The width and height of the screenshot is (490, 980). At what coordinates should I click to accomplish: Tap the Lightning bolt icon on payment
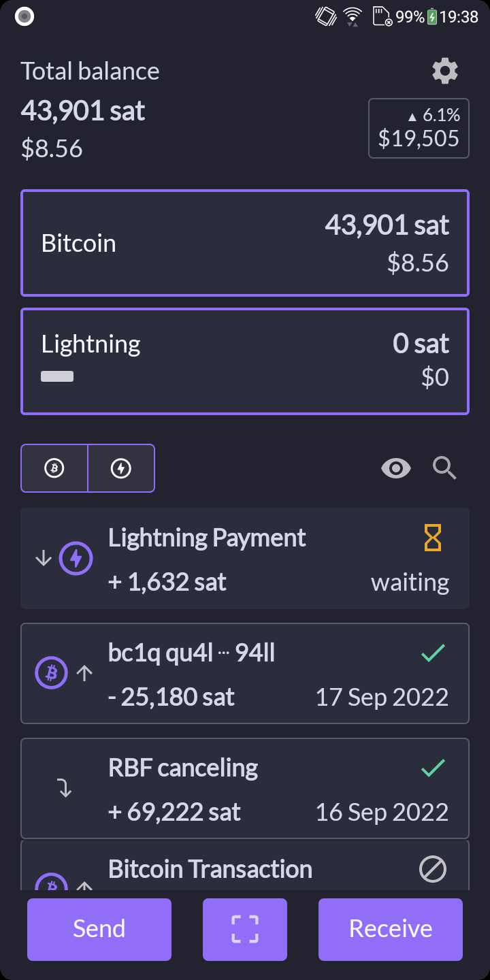pos(76,559)
